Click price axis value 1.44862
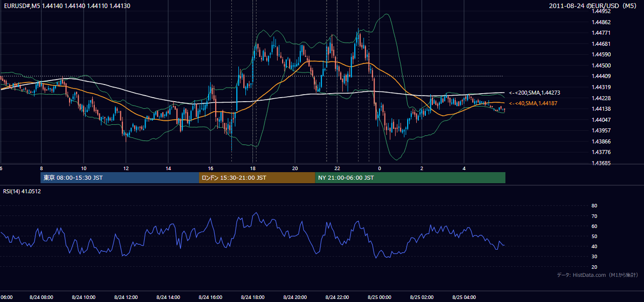 click(x=602, y=22)
